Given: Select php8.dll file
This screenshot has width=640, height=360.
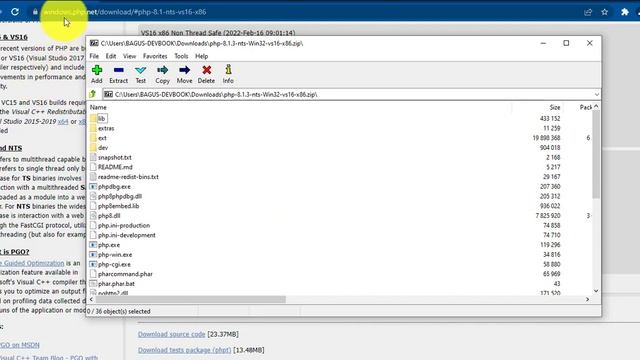Looking at the screenshot, I should tap(109, 216).
